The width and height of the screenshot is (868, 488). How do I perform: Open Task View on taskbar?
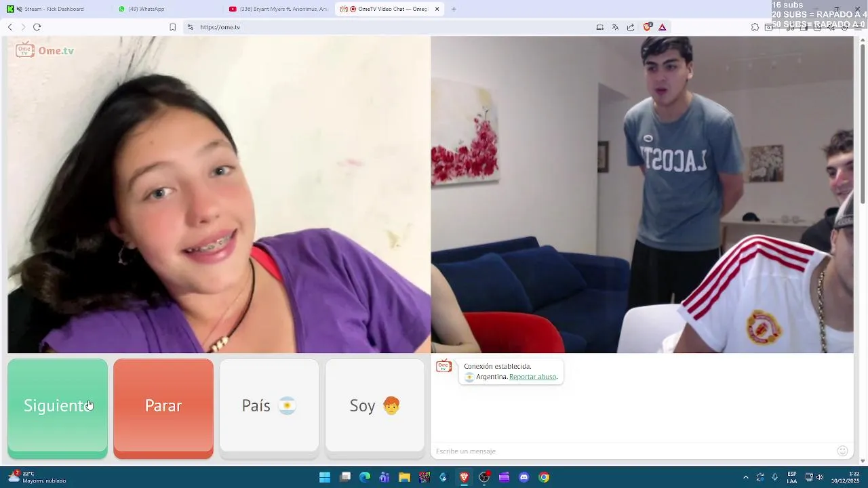point(345,477)
